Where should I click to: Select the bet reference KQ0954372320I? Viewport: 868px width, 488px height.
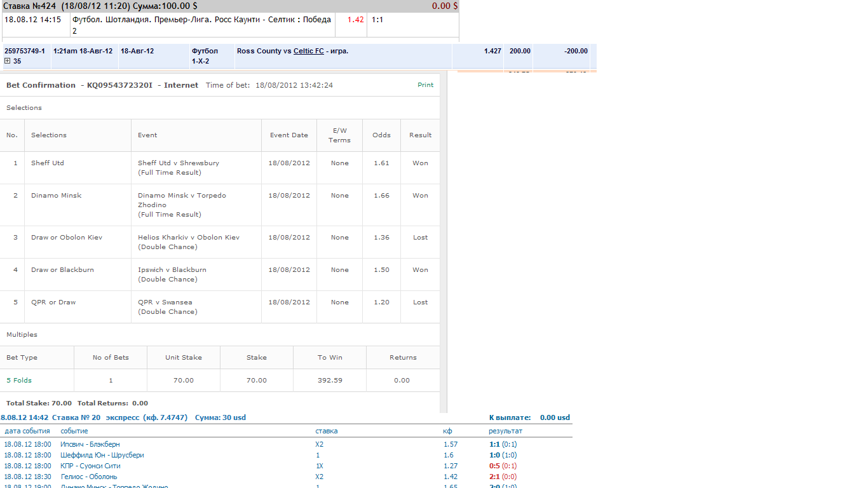click(x=119, y=85)
